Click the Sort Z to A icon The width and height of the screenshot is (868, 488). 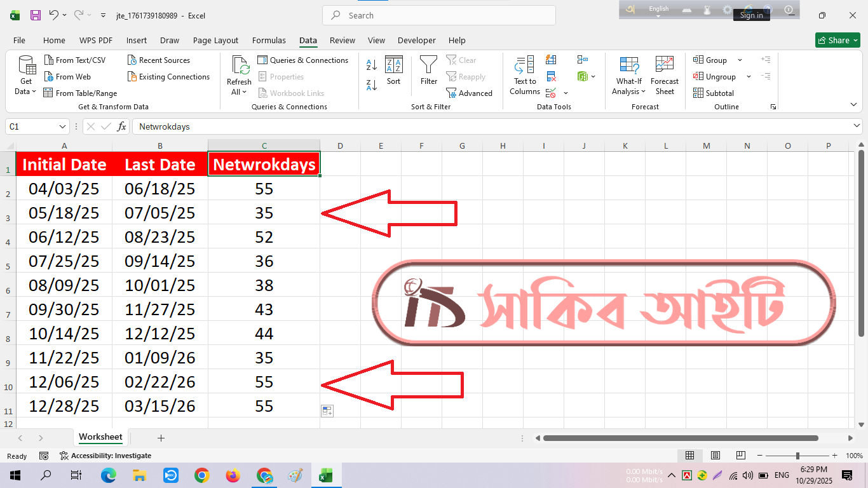[x=372, y=85]
